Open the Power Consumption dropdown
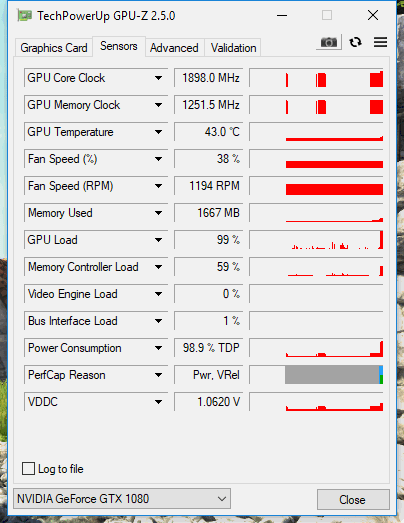Viewport: 404px width, 523px height. (x=158, y=348)
